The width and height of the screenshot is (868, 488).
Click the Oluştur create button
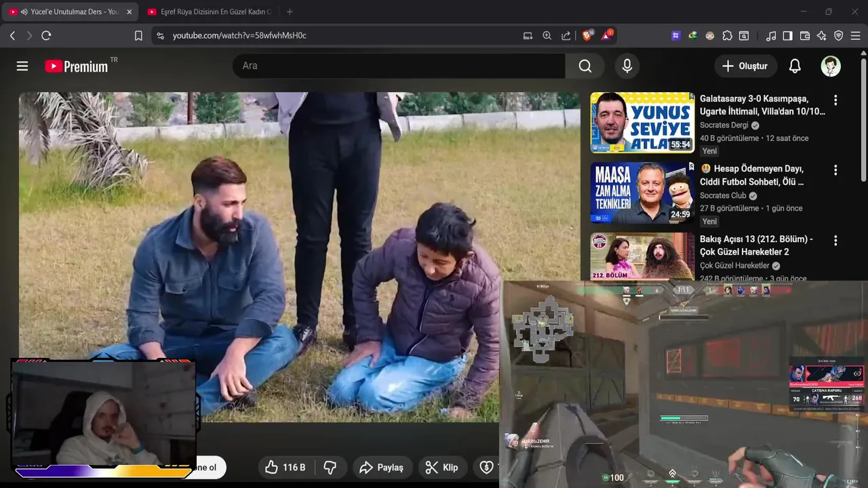[x=745, y=66]
